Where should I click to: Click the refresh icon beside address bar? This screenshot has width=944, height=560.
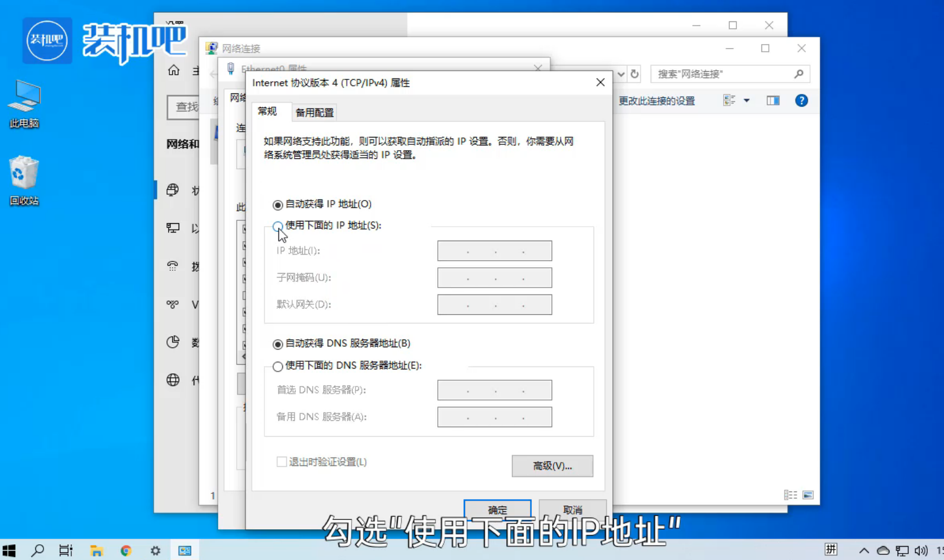pyautogui.click(x=635, y=74)
